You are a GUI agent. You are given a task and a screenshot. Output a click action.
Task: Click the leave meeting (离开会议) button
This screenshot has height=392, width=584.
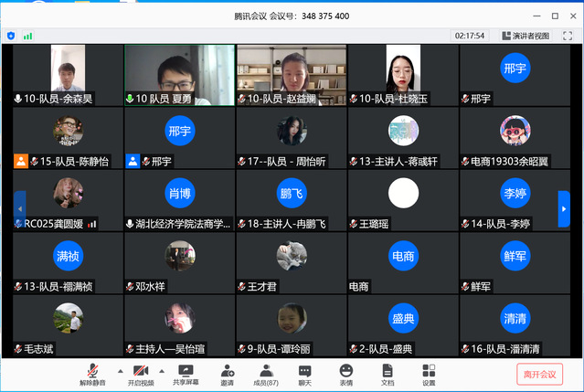539,374
